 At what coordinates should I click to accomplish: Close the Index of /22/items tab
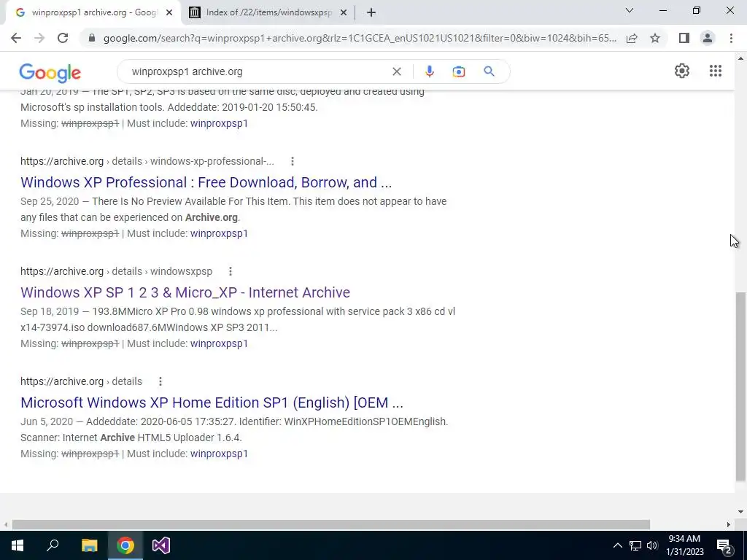click(343, 13)
